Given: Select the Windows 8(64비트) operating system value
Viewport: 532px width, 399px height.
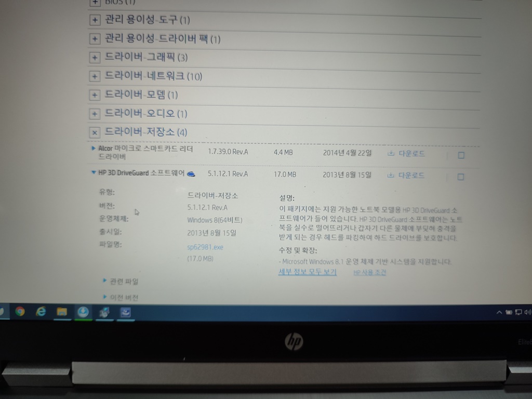Looking at the screenshot, I should [x=215, y=220].
